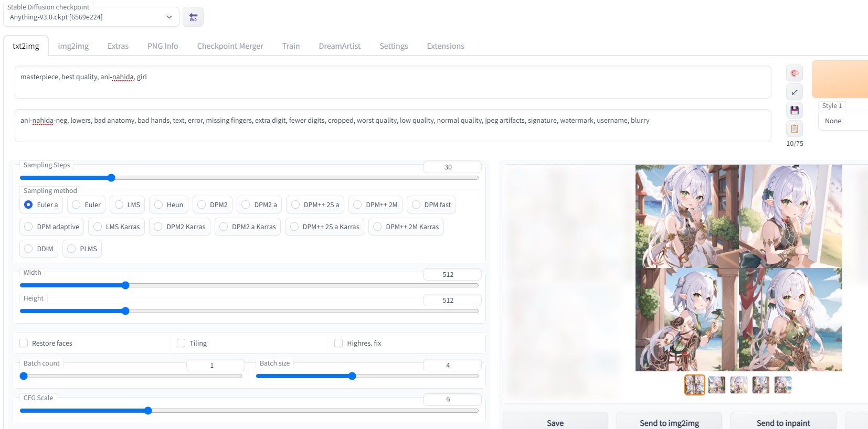Screen dimensions: 868x429
Task: Click the CFG Scale slider handle
Action: pos(148,411)
